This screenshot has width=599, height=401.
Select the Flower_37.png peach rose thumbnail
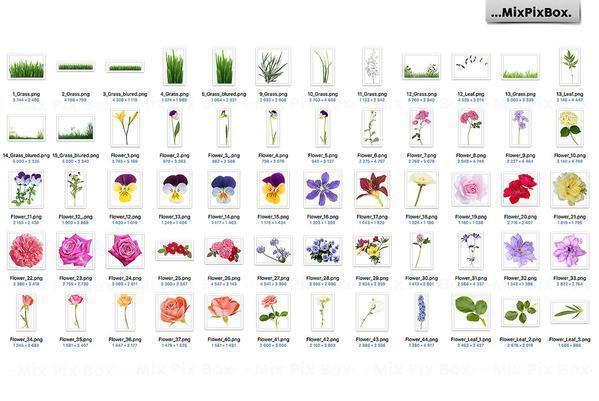(x=175, y=312)
